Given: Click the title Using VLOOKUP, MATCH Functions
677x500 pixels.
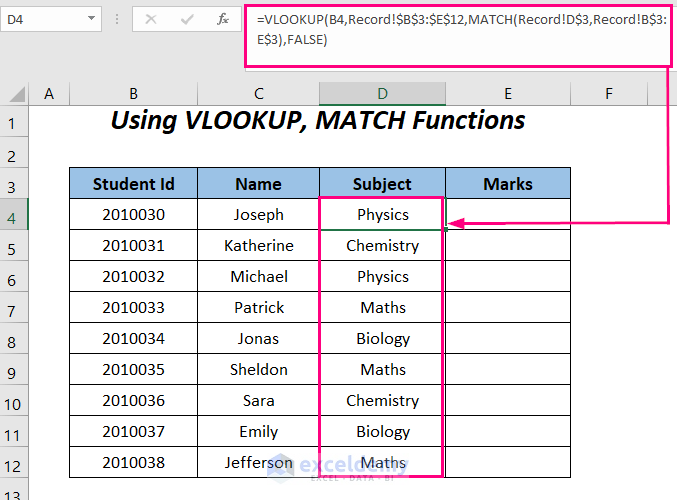Looking at the screenshot, I should click(x=317, y=121).
